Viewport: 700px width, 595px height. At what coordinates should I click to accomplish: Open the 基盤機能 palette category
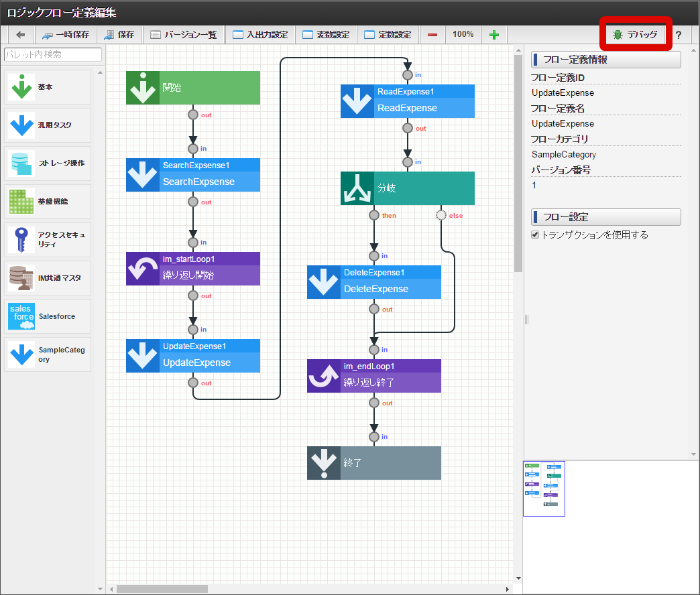(x=48, y=202)
